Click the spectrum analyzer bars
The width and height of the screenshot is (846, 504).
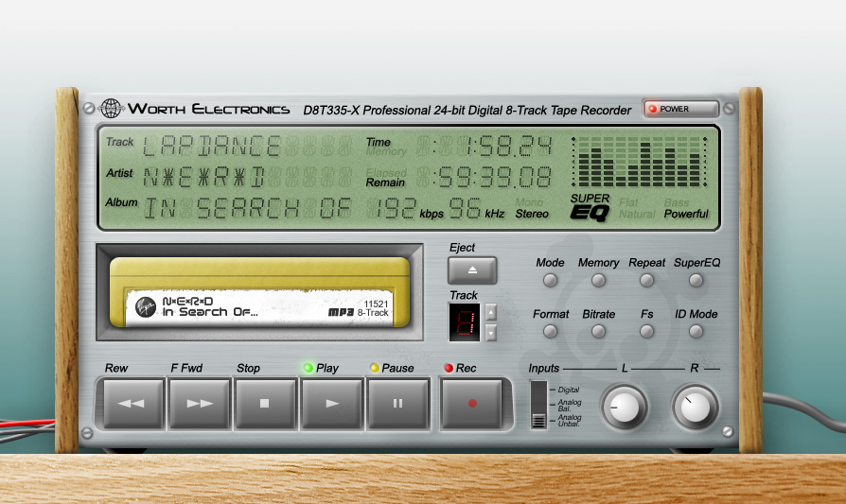639,162
